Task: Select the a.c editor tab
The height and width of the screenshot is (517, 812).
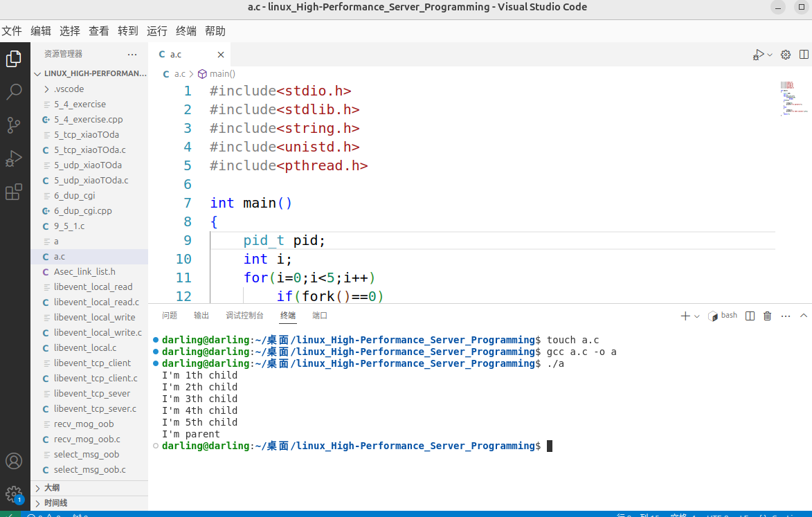Action: pos(190,55)
